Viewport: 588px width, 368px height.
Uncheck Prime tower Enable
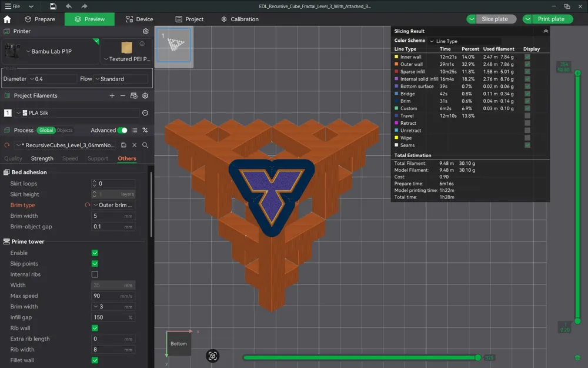coord(95,253)
